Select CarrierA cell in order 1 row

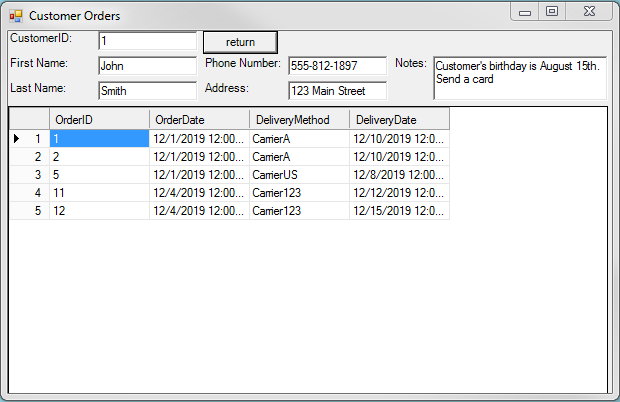point(299,139)
